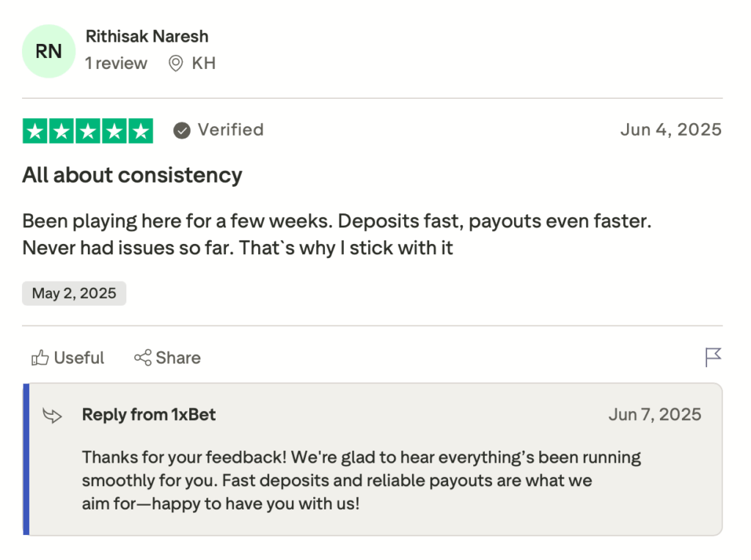This screenshot has width=751, height=560.
Task: Click the RN avatar circle
Action: tap(48, 51)
